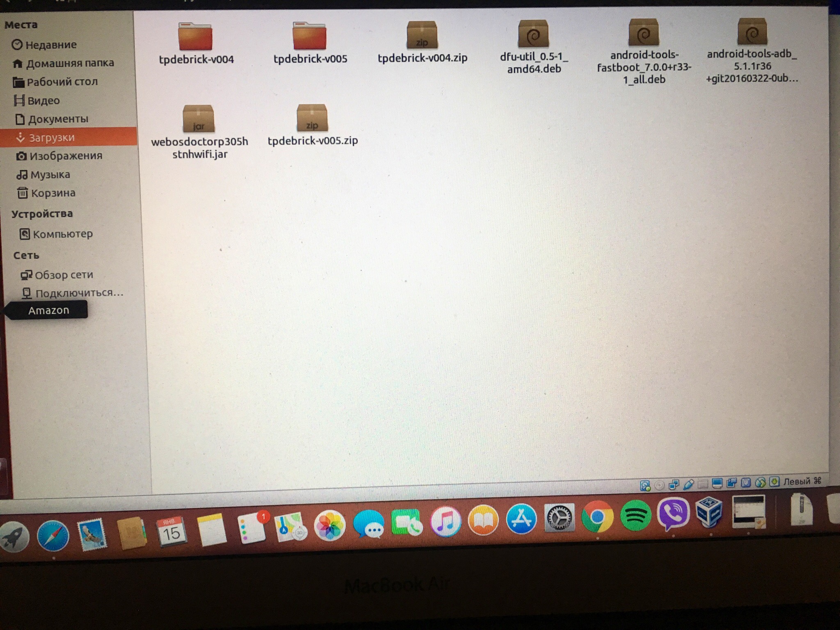Select the tpdebrick-v004.zip archive

pos(422,36)
